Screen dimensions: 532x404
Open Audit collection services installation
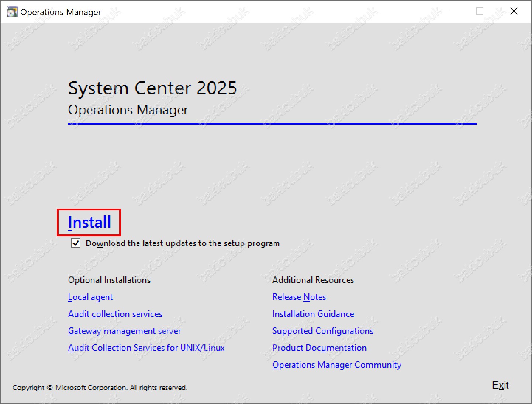tap(115, 314)
